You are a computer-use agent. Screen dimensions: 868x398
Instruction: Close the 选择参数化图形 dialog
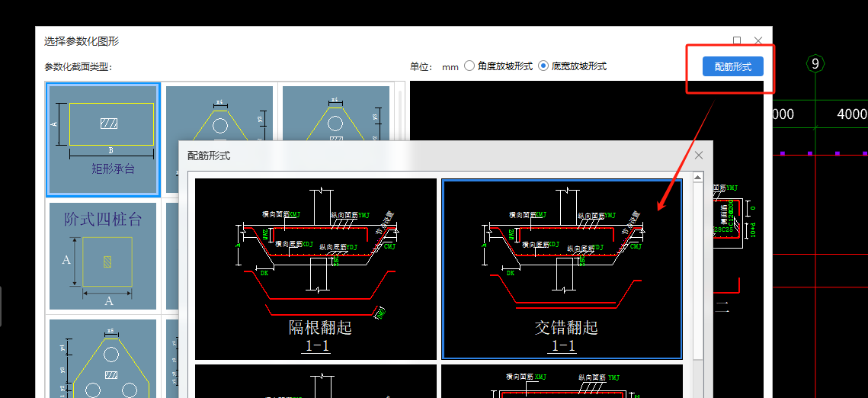[x=757, y=40]
